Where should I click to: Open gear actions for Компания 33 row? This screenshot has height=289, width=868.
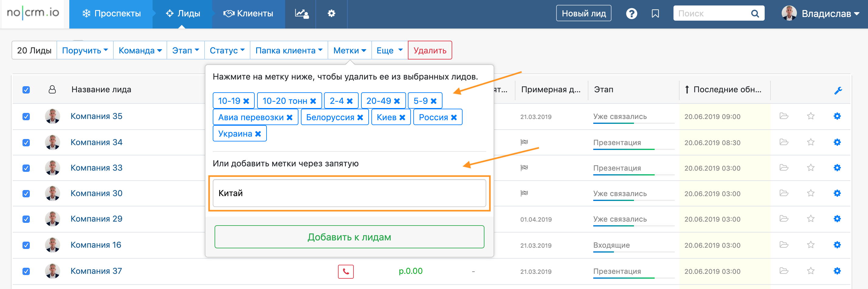(837, 168)
